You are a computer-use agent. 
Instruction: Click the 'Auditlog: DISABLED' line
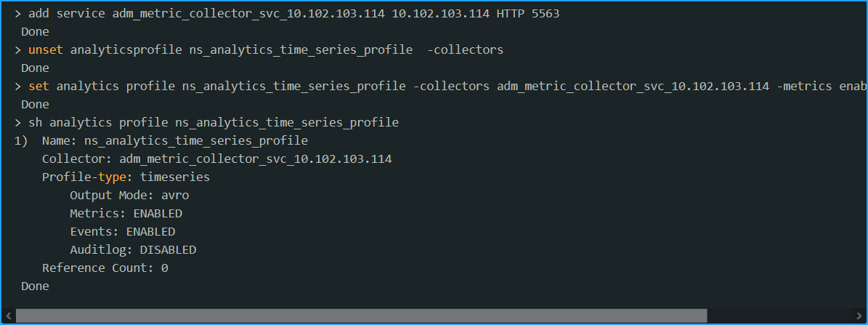133,249
